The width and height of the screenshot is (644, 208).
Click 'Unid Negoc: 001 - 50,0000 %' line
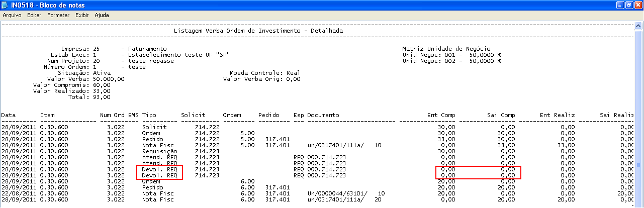pyautogui.click(x=451, y=55)
